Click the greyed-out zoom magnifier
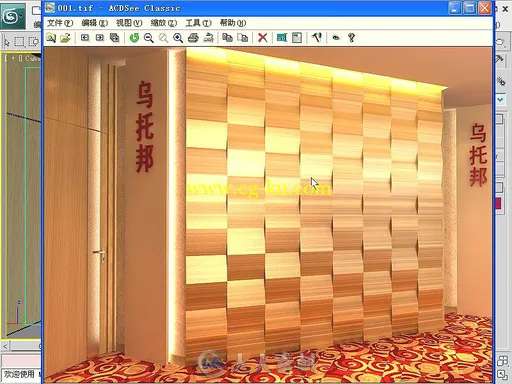Image resolution: width=512 pixels, height=384 pixels. [163, 38]
